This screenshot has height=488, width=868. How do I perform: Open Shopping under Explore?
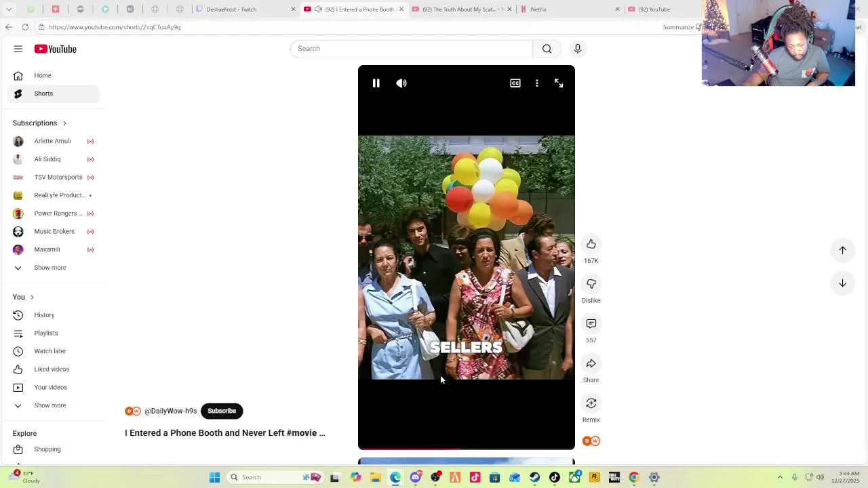54,449
